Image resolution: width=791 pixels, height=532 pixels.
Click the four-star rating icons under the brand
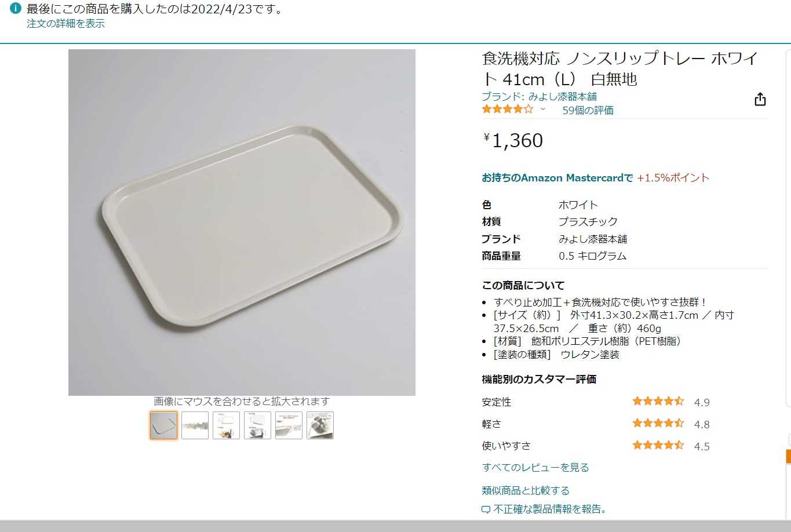click(x=508, y=109)
